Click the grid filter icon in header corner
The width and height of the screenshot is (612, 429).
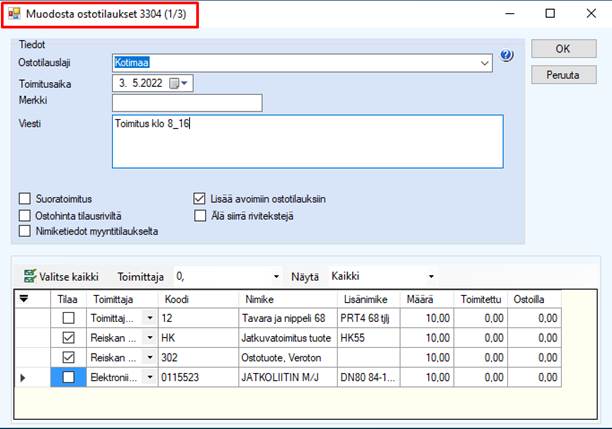25,298
